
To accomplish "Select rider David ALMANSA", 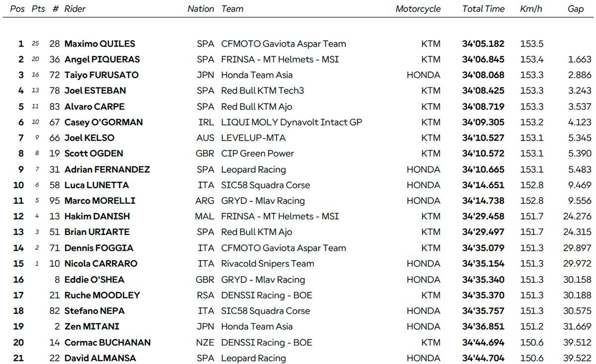I will [100, 358].
